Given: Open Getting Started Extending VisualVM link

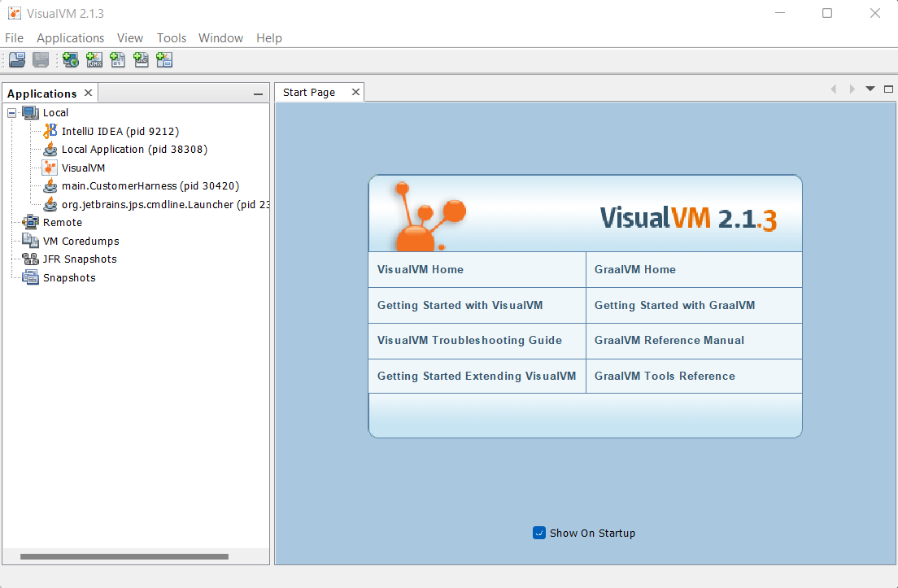Looking at the screenshot, I should 477,377.
